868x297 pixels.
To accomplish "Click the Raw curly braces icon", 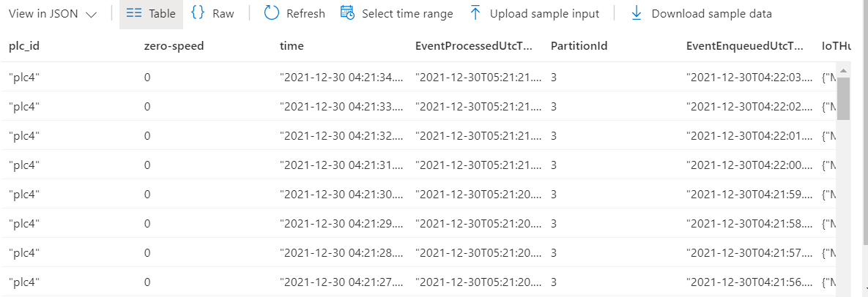I will click(x=198, y=13).
